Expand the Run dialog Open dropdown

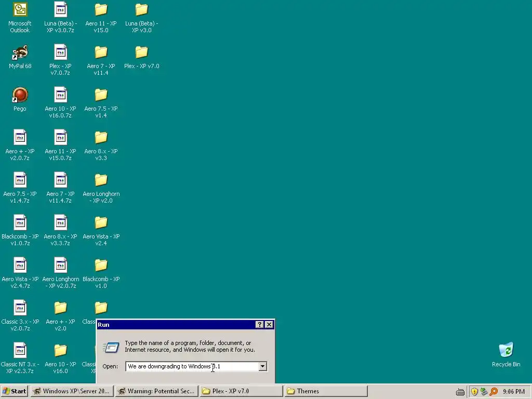(x=262, y=366)
